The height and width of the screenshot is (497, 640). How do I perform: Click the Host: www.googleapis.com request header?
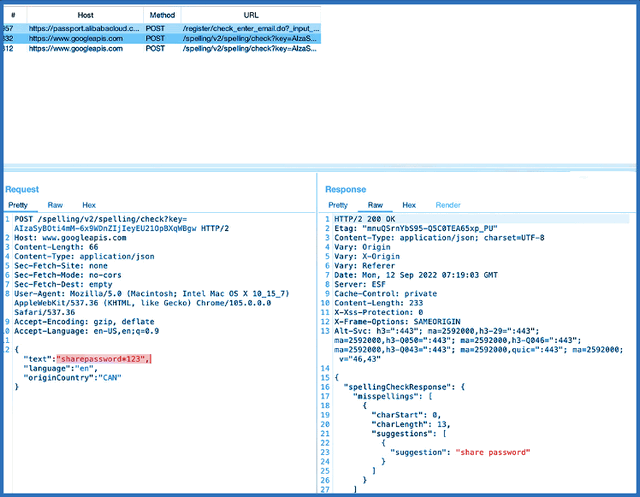[70, 238]
